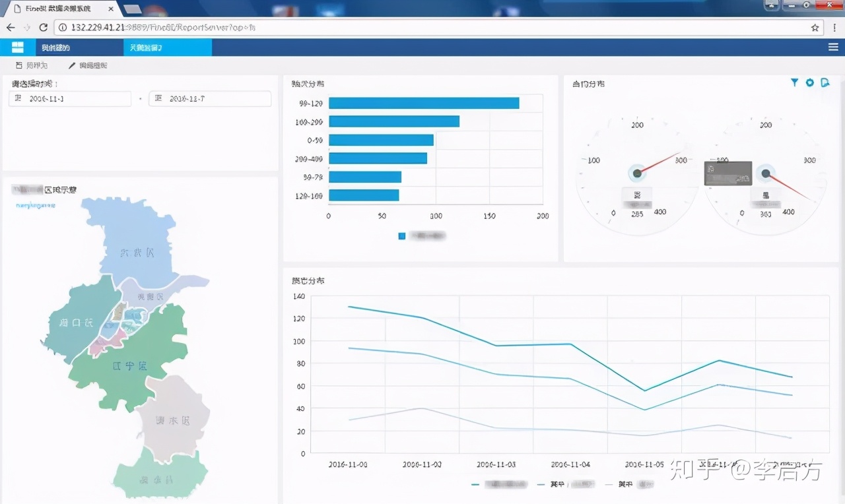This screenshot has height=504, width=845.
Task: Click the calendar icon in start date field
Action: (18, 98)
